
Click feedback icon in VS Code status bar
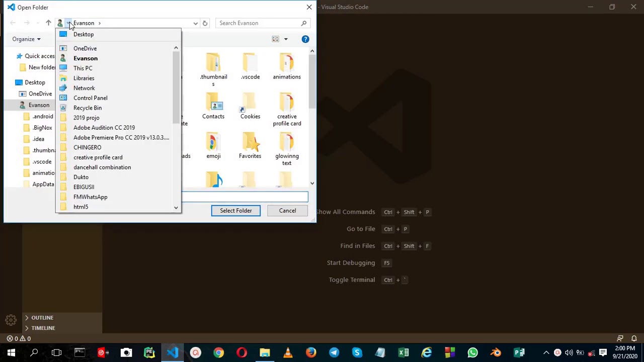tap(620, 339)
